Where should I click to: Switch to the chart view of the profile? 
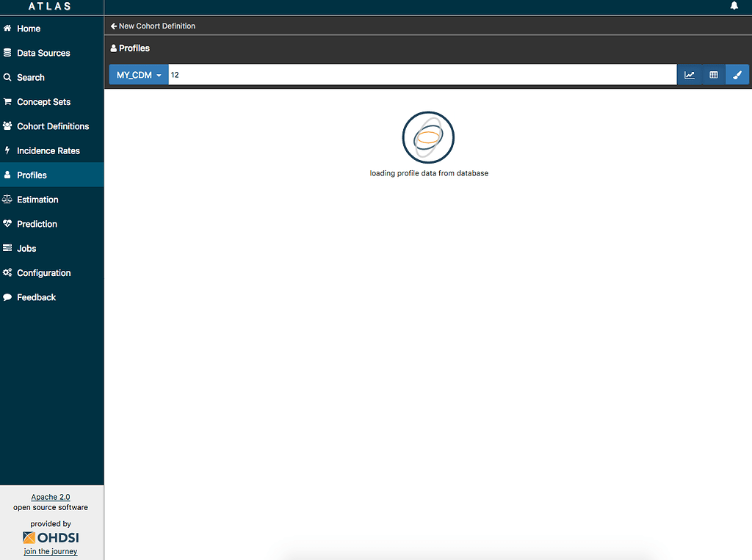[x=689, y=74]
